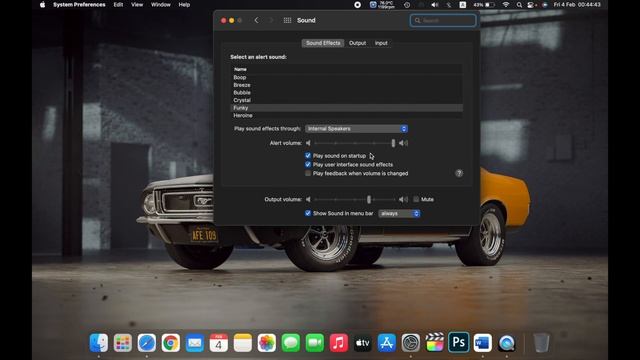Click the Bluetooth menu bar icon
The image size is (640, 360).
coord(449,5)
